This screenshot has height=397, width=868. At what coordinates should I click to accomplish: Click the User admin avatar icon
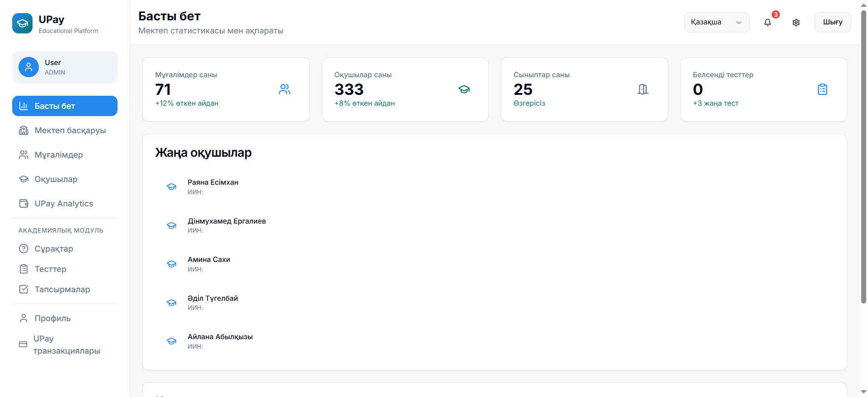coord(28,67)
